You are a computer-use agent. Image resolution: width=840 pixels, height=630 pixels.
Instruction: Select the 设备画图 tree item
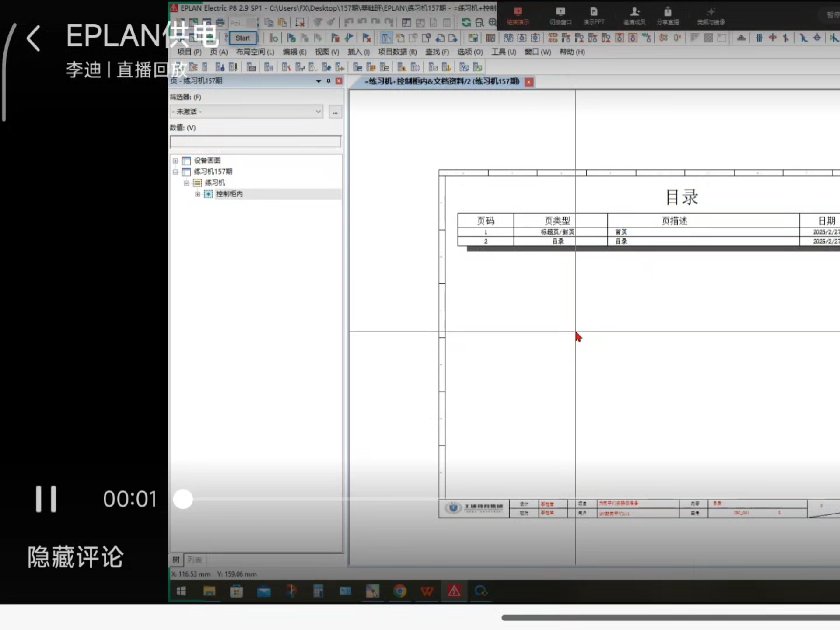[x=207, y=160]
